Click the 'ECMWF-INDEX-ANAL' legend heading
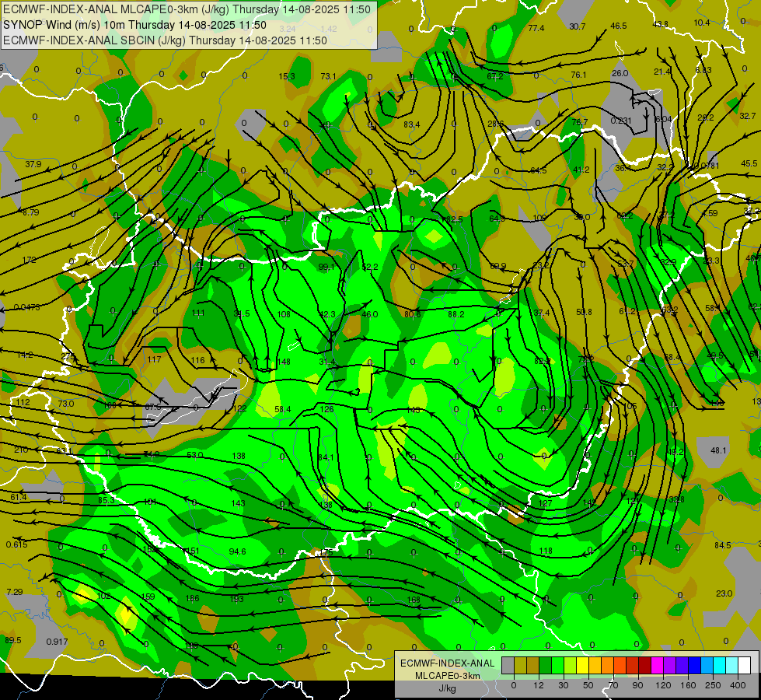 pyautogui.click(x=447, y=663)
